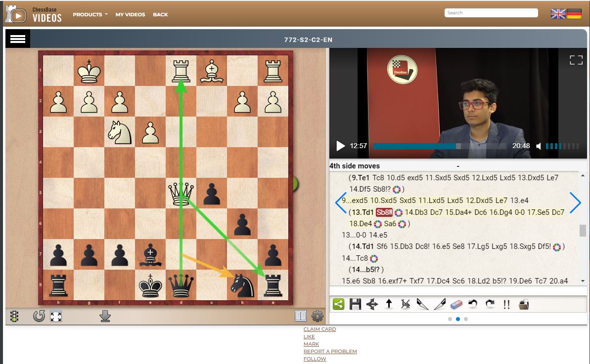This screenshot has width=590, height=364.
Task: Click the eraser icon to remove annotations
Action: tap(456, 304)
